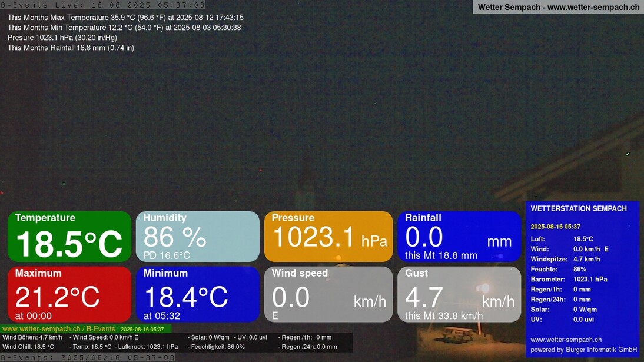Click the 'UV: 0.0 uvi' panel row
Viewport: 644px width, 362px height.
(562, 320)
